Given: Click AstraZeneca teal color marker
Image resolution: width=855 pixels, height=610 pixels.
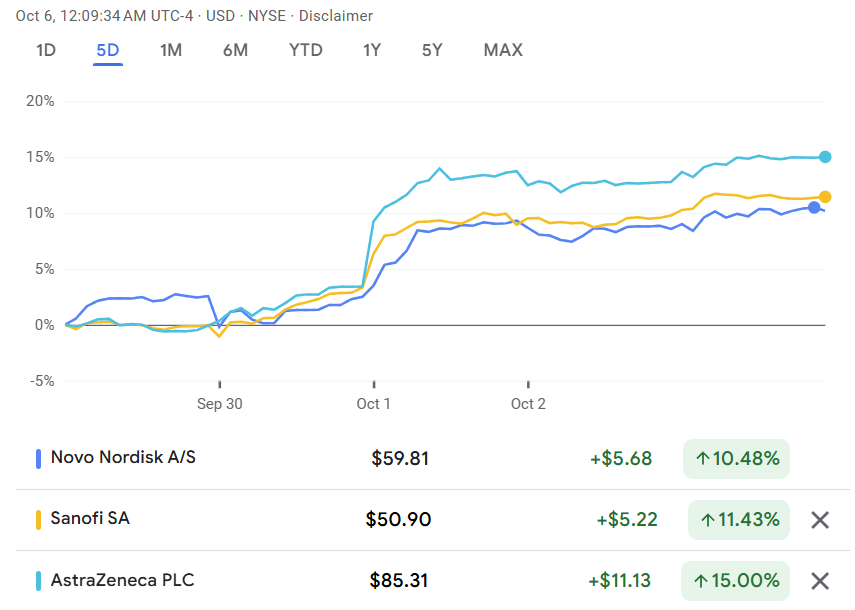Looking at the screenshot, I should [38, 581].
